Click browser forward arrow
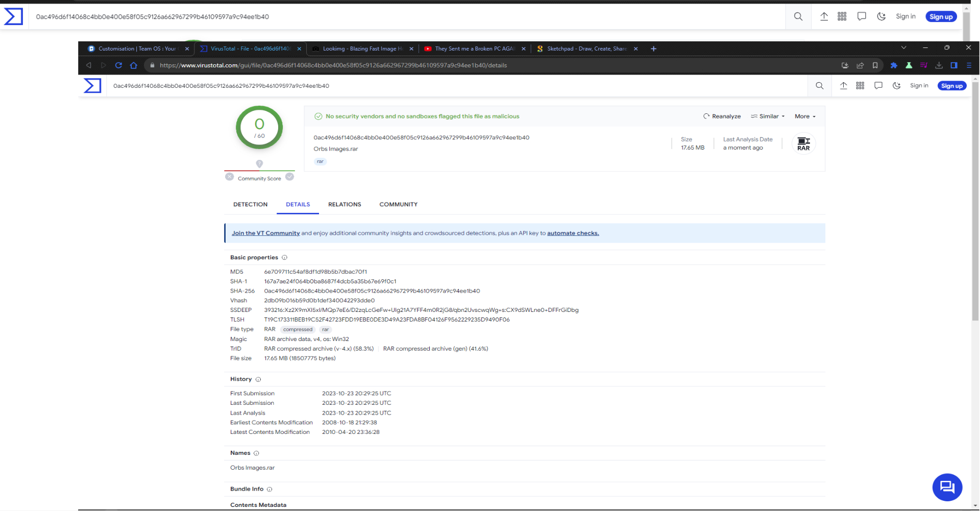Image resolution: width=980 pixels, height=511 pixels. click(x=104, y=65)
